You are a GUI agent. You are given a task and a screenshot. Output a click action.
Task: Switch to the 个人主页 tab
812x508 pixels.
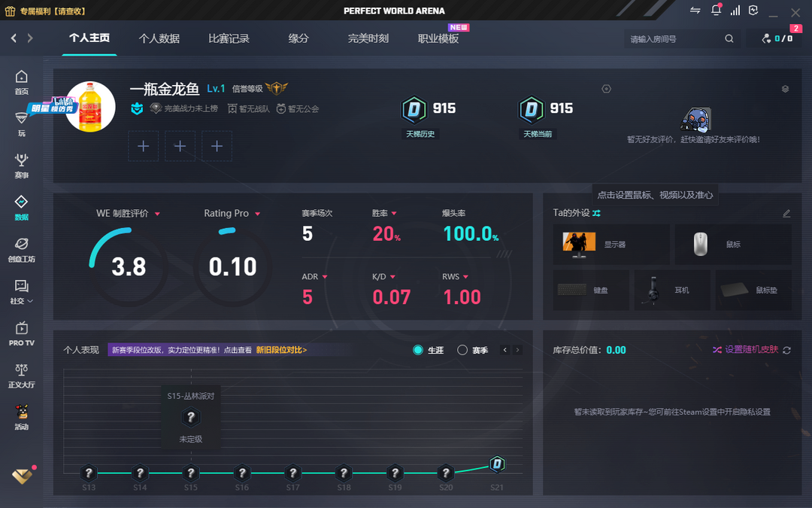click(89, 38)
